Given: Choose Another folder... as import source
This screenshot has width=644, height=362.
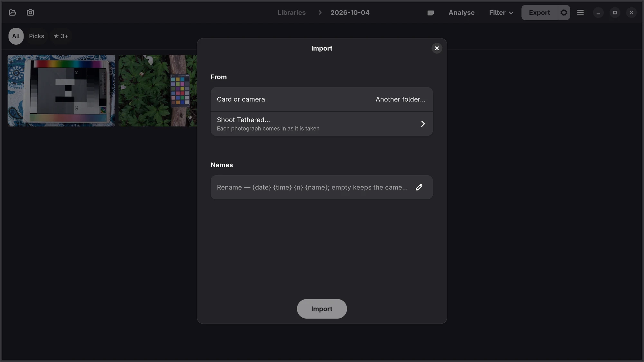Looking at the screenshot, I should [x=400, y=99].
